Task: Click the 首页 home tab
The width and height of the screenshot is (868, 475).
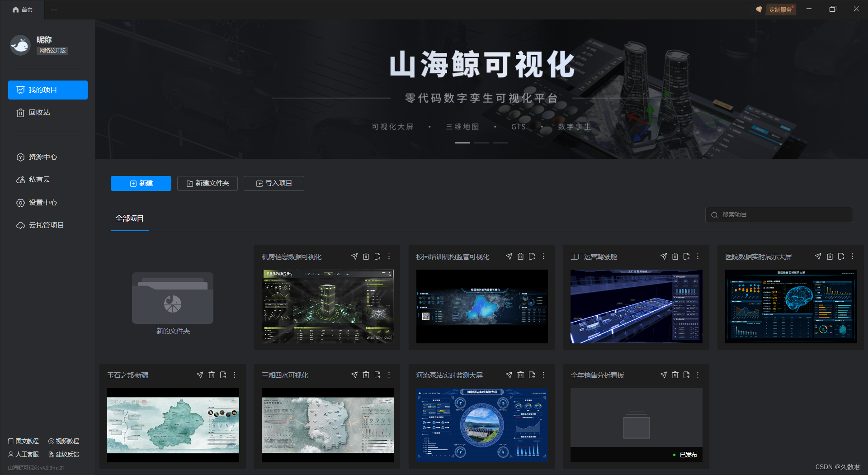Action: [23, 9]
